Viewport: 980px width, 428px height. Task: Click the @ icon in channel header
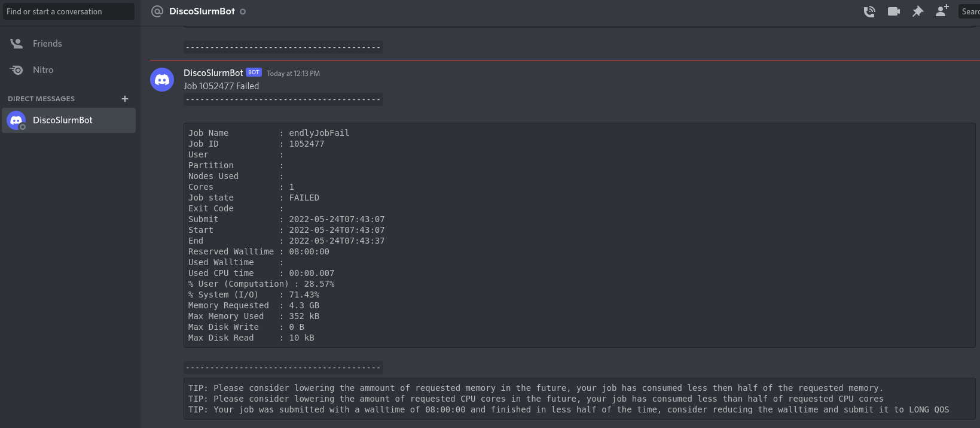coord(157,11)
